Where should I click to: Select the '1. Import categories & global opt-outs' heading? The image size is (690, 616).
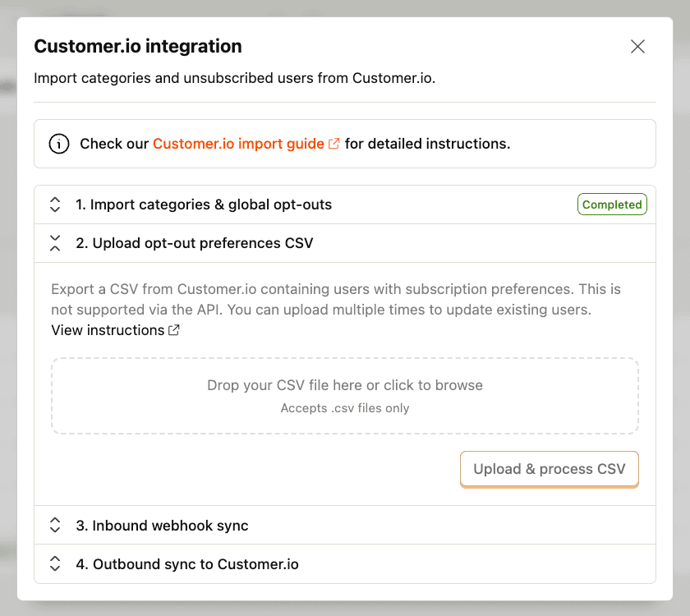tap(204, 205)
